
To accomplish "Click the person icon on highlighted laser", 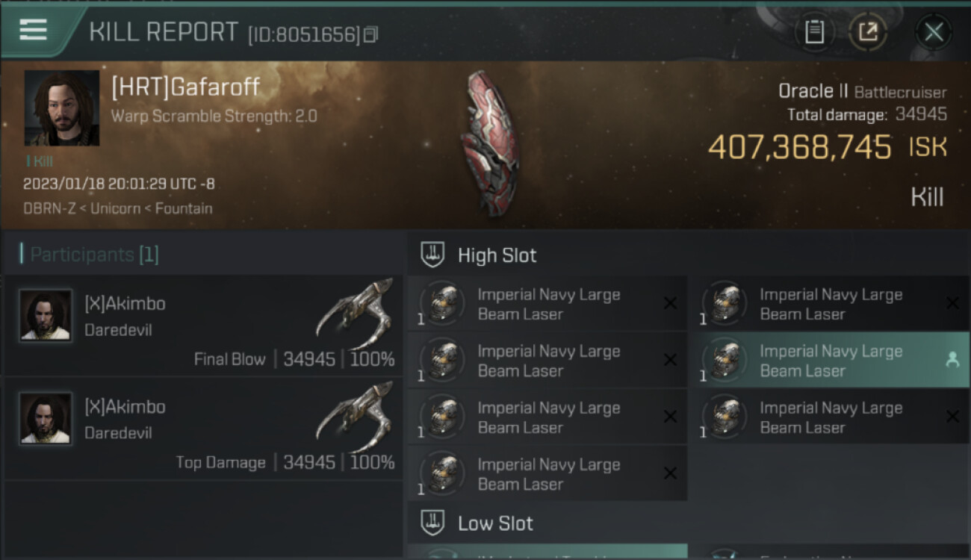I will point(952,361).
